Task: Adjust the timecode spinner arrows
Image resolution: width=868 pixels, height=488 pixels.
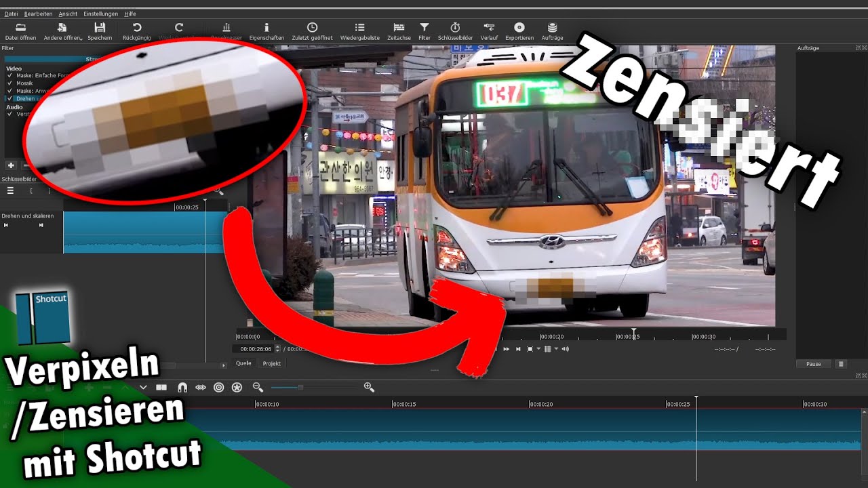Action: pos(277,349)
